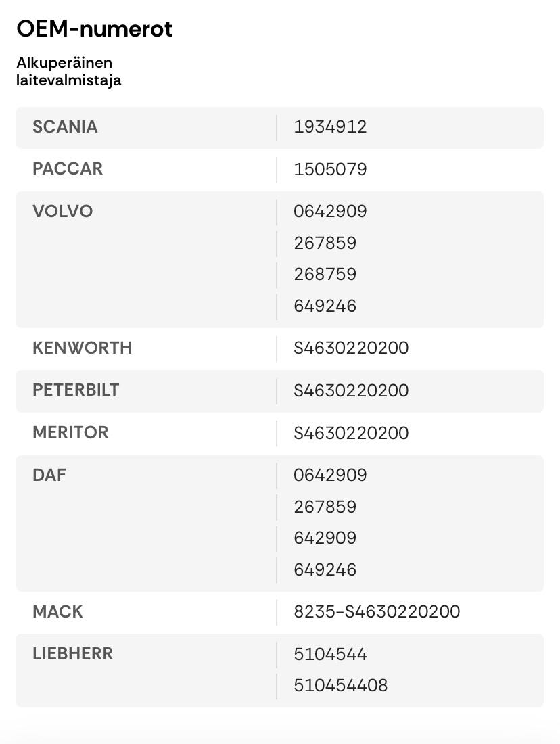Select the LIEBHERR manufacturer label

72,654
